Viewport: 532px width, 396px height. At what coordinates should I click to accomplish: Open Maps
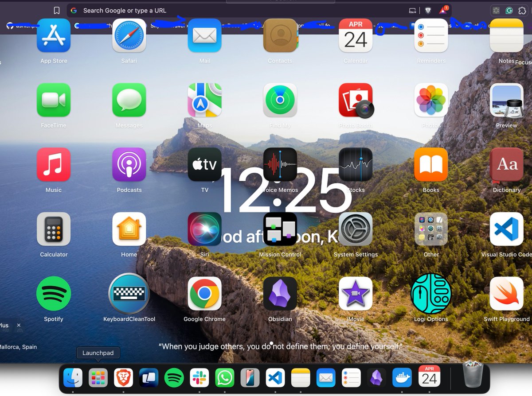click(x=204, y=100)
